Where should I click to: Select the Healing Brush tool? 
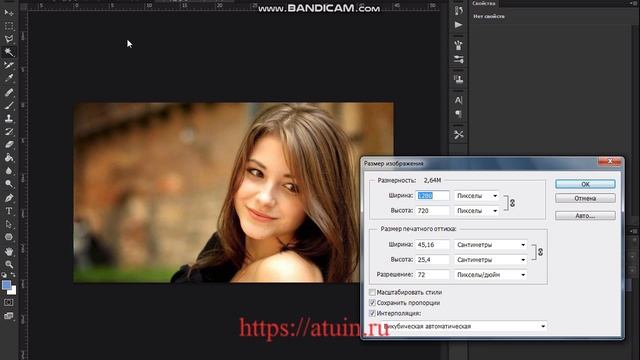point(9,92)
